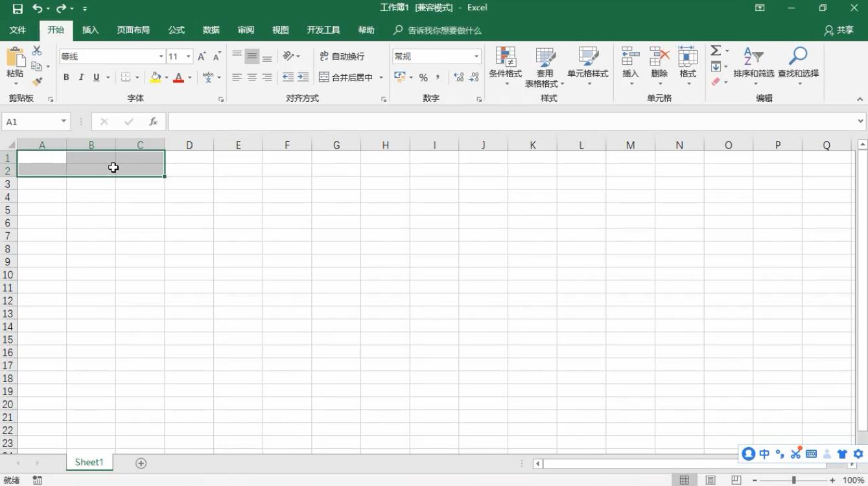This screenshot has height=486, width=868.
Task: Apply percent style with the % icon
Action: [x=423, y=77]
